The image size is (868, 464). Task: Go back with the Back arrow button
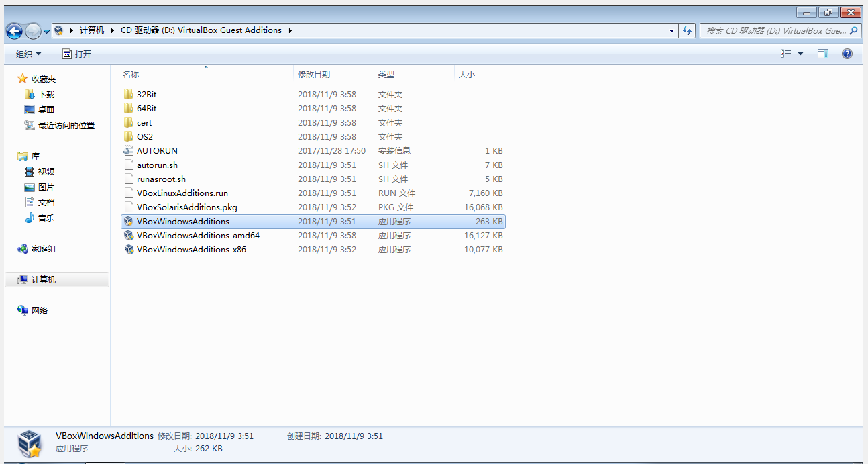tap(14, 31)
